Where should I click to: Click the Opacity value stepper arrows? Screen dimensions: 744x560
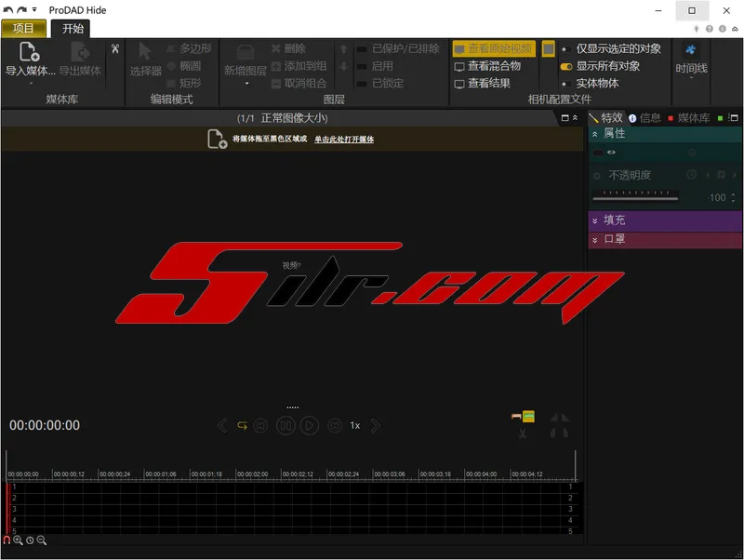pyautogui.click(x=733, y=197)
